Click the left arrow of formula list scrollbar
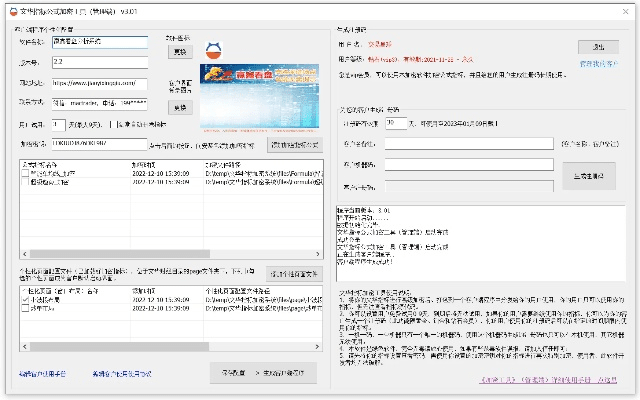640x400 pixels. (x=25, y=254)
